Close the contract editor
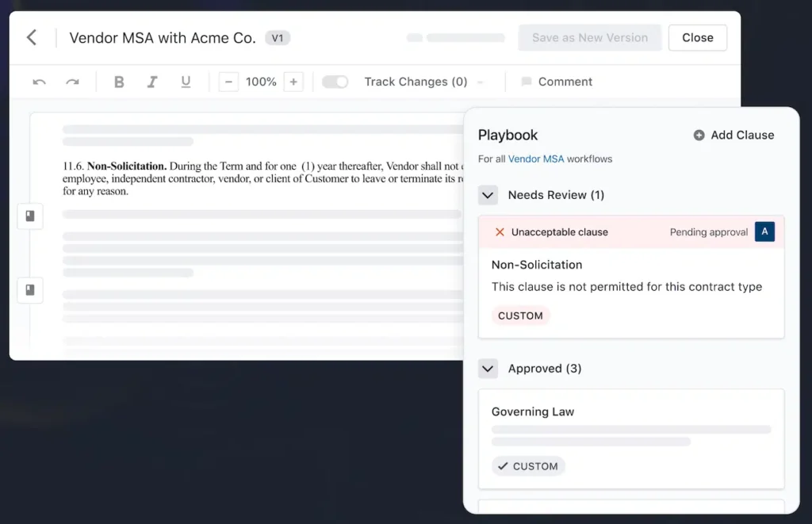Viewport: 812px width, 524px height. [x=697, y=37]
